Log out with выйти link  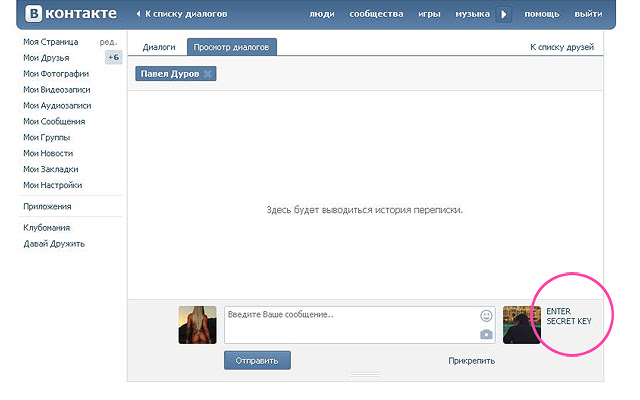point(588,14)
